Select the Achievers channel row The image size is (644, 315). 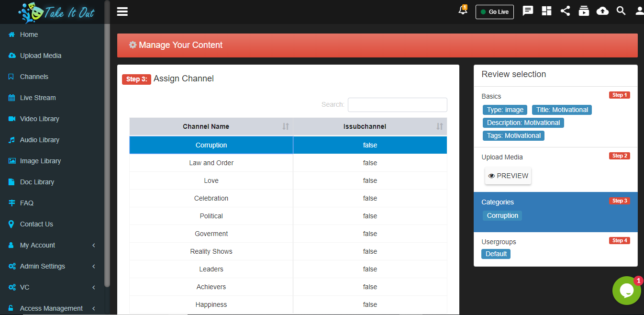tap(288, 287)
